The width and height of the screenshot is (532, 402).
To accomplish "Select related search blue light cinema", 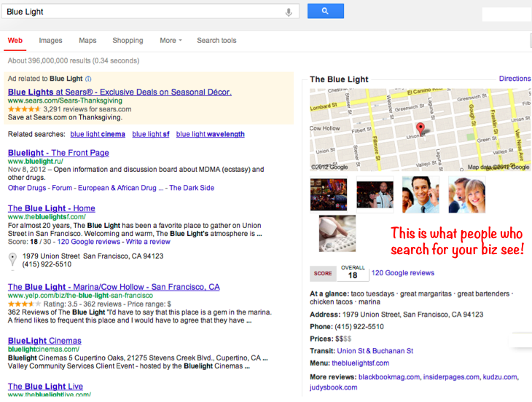I will pos(98,134).
